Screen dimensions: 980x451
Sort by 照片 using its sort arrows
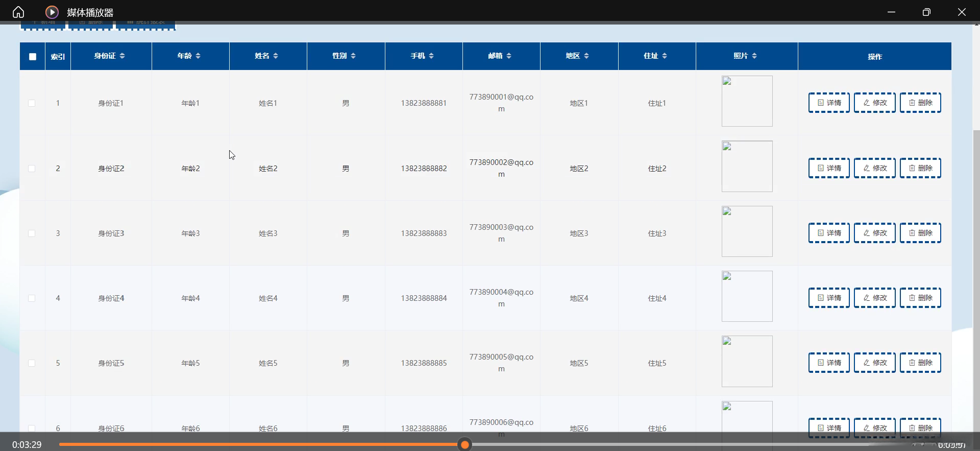[x=754, y=56]
